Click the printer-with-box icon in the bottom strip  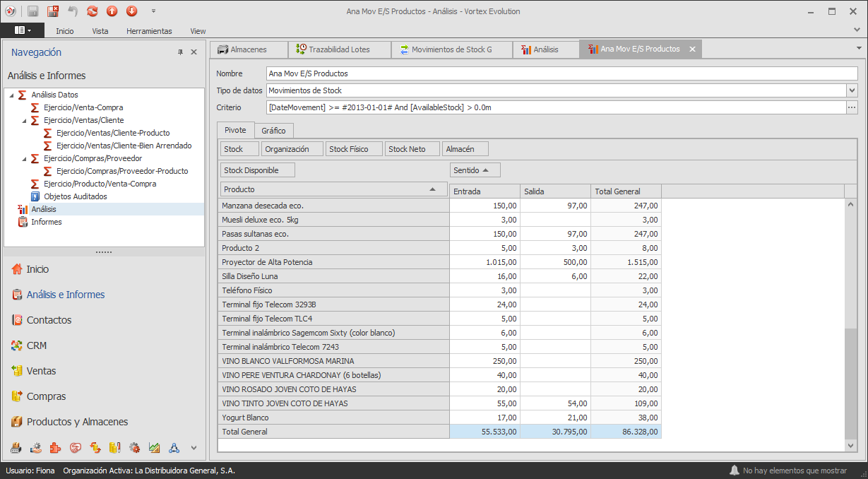click(x=16, y=447)
